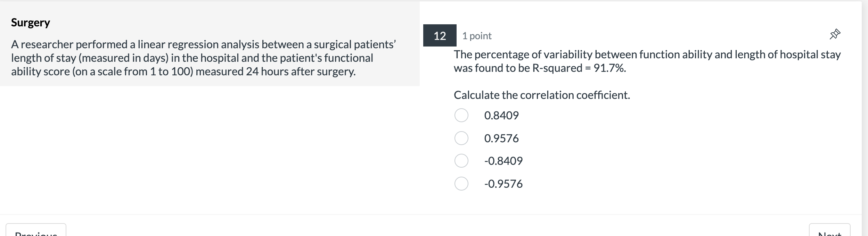Click "Calculate the correlation coefficient." prompt
The height and width of the screenshot is (236, 868).
(542, 95)
